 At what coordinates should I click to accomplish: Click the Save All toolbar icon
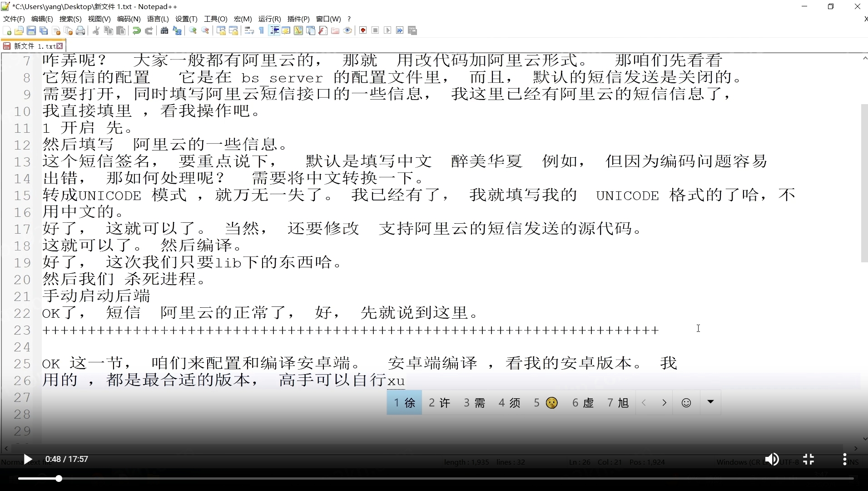tap(44, 30)
